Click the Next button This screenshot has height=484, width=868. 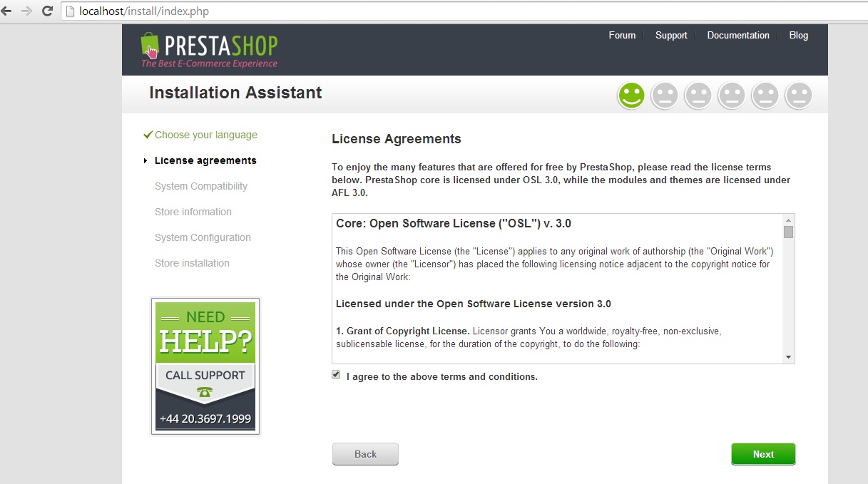pos(763,454)
